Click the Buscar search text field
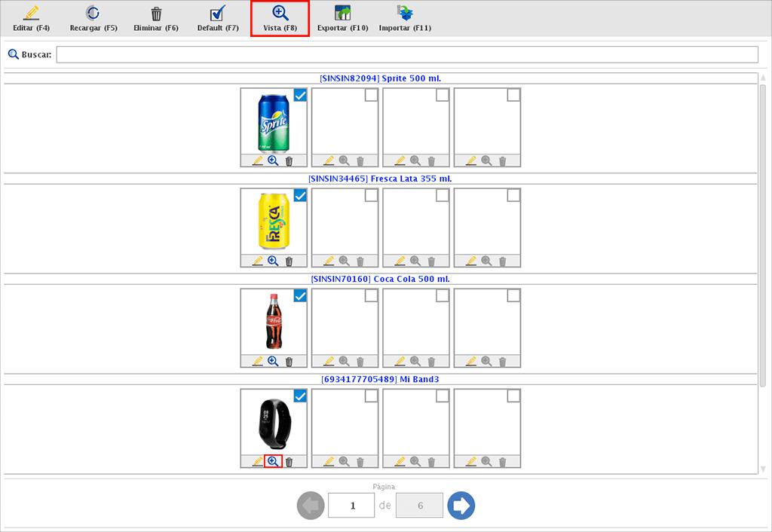 (x=407, y=54)
